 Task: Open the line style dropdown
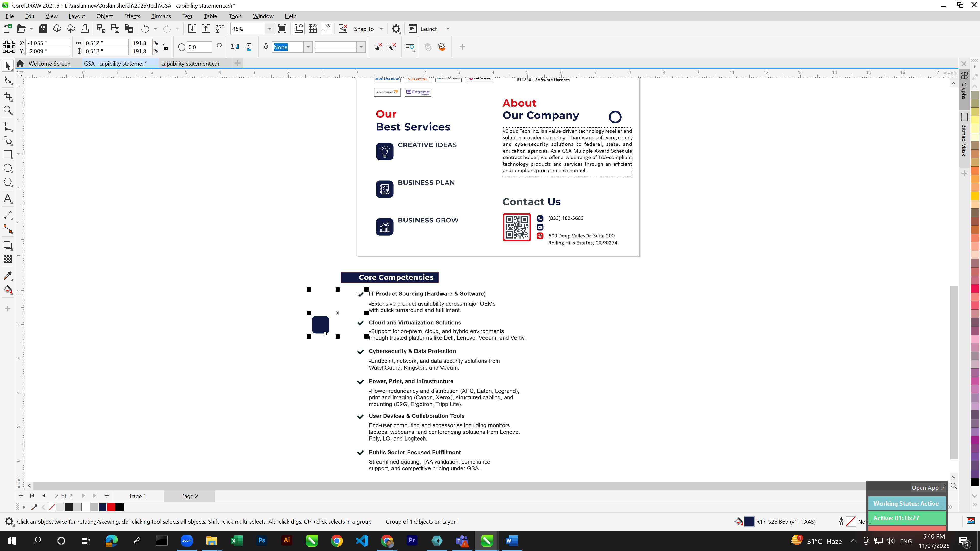(x=361, y=47)
